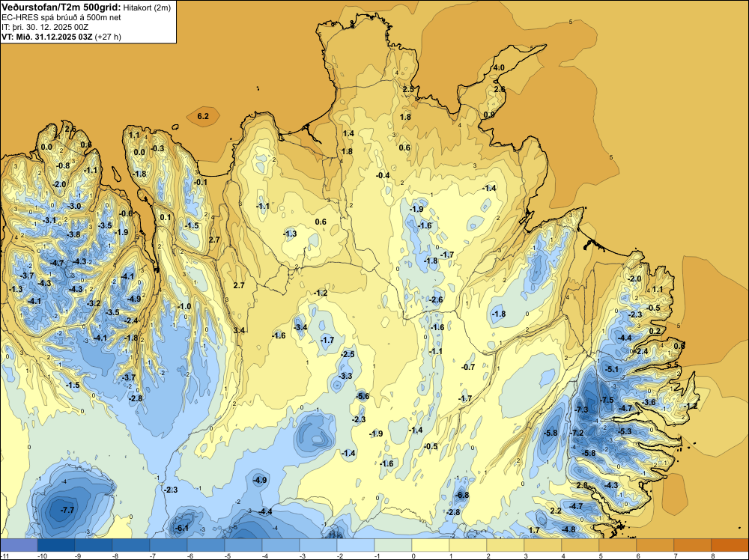Click the 2.2 temperature value
The image size is (749, 560).
(556, 511)
